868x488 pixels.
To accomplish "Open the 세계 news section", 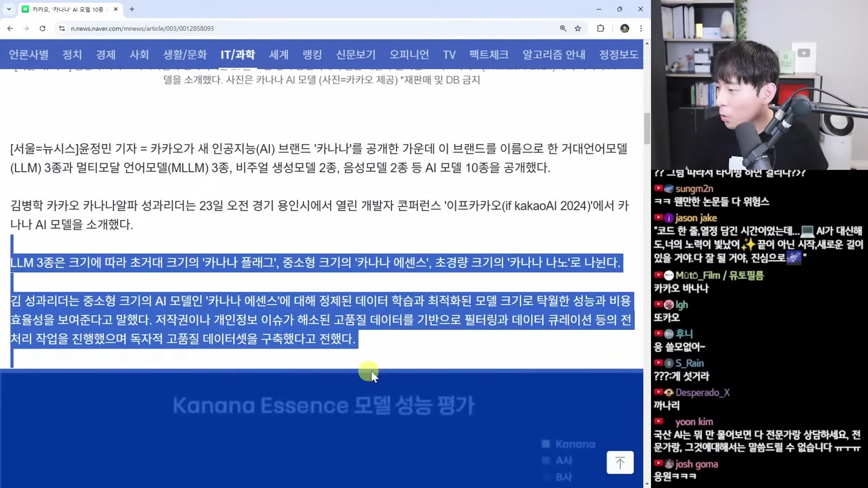I will (279, 55).
